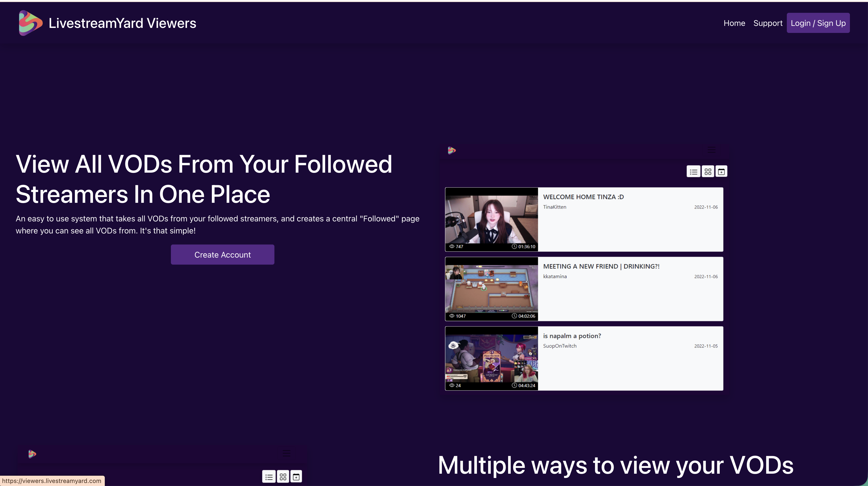This screenshot has width=868, height=486.
Task: Open calendar view in the bottom-left demo panel
Action: [296, 476]
